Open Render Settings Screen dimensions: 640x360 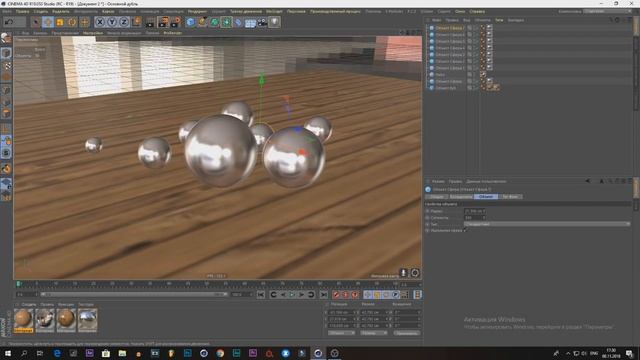coord(176,22)
